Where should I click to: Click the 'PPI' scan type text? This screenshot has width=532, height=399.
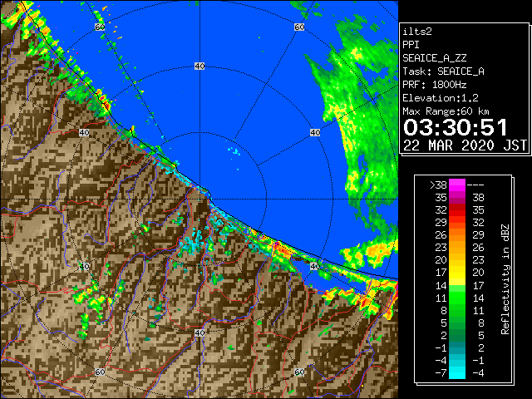point(411,45)
